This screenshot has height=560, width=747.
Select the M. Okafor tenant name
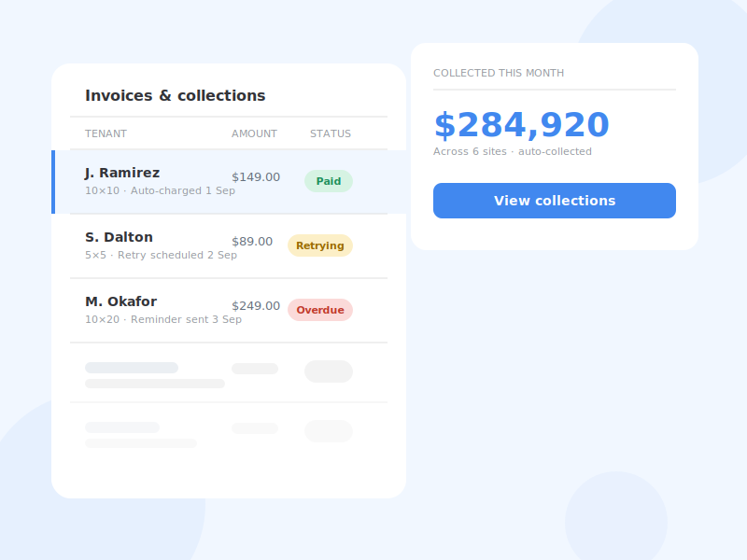tap(121, 301)
